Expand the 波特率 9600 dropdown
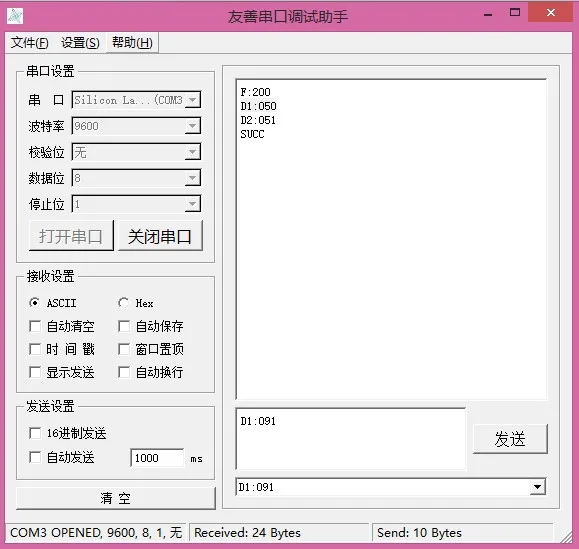Viewport: 579px width, 549px height. tap(192, 126)
